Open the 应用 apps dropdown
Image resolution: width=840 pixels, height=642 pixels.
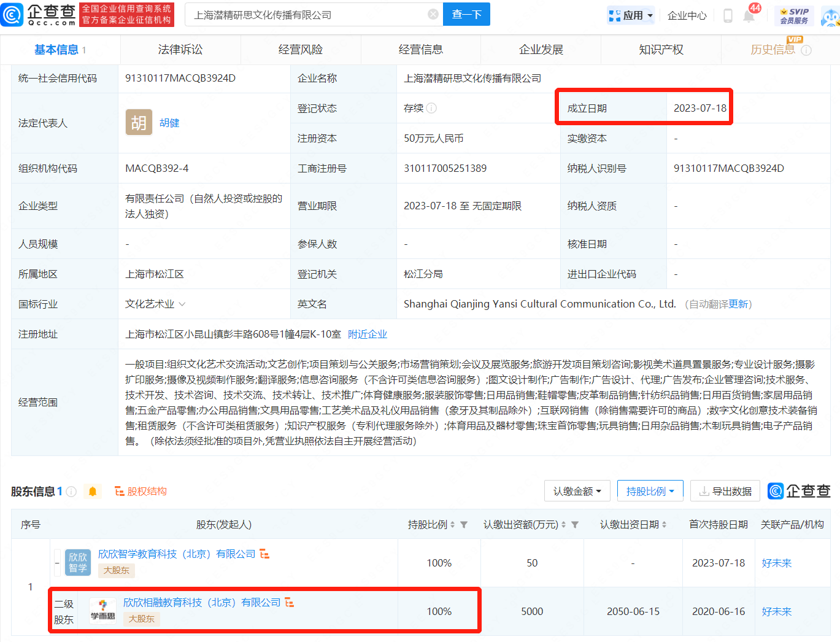click(x=631, y=15)
